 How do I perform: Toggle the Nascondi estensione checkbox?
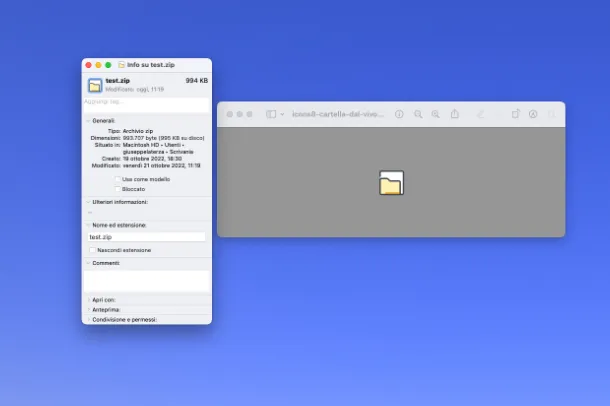point(93,250)
